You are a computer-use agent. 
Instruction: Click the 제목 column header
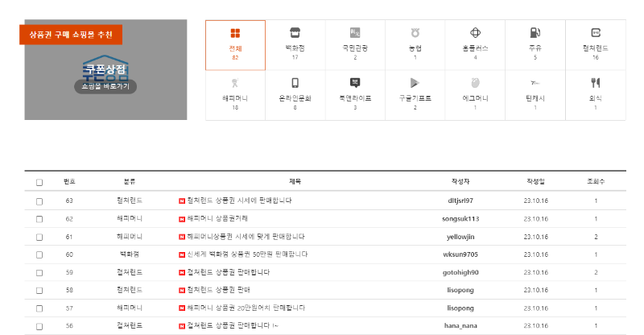click(295, 181)
